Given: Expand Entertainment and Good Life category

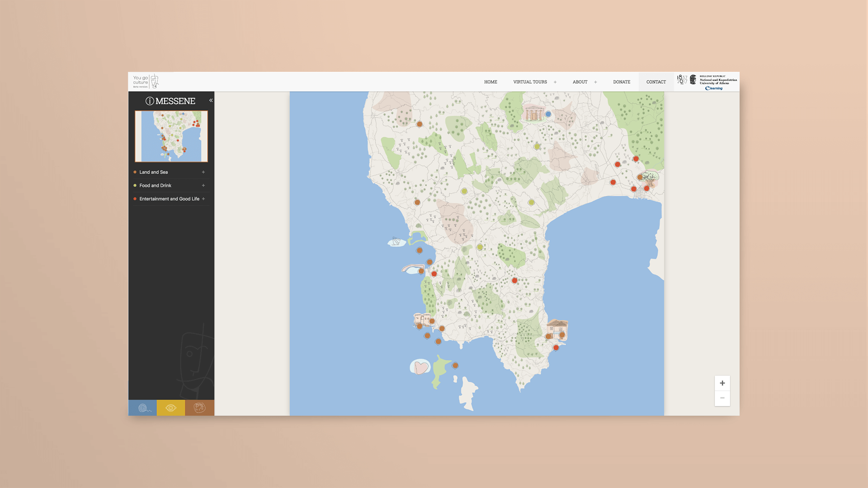Looking at the screenshot, I should (x=203, y=199).
